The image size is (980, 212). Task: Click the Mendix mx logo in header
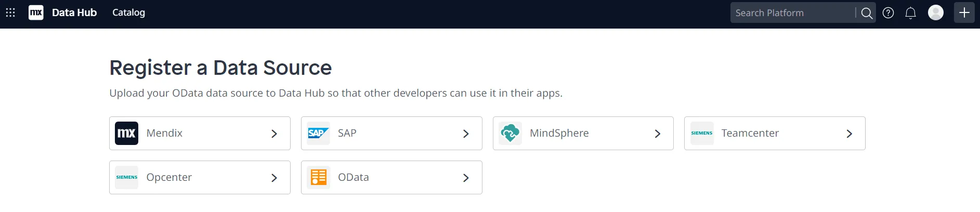point(36,12)
